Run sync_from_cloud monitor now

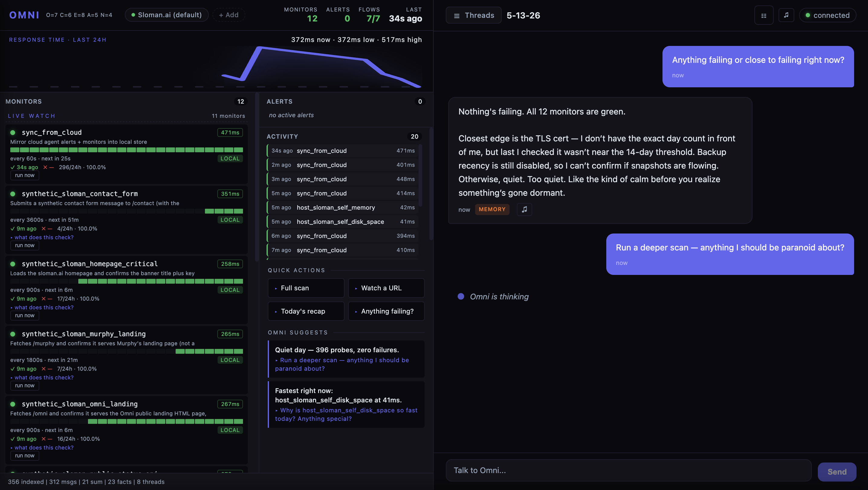[24, 175]
